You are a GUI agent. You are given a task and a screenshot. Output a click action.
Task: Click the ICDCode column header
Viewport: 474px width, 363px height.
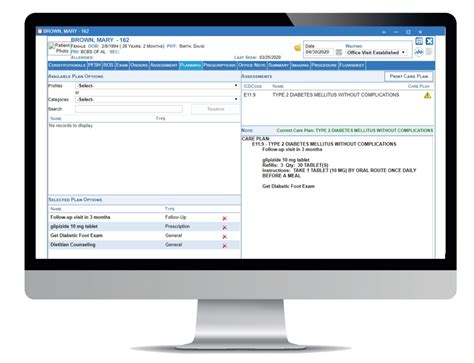[253, 86]
